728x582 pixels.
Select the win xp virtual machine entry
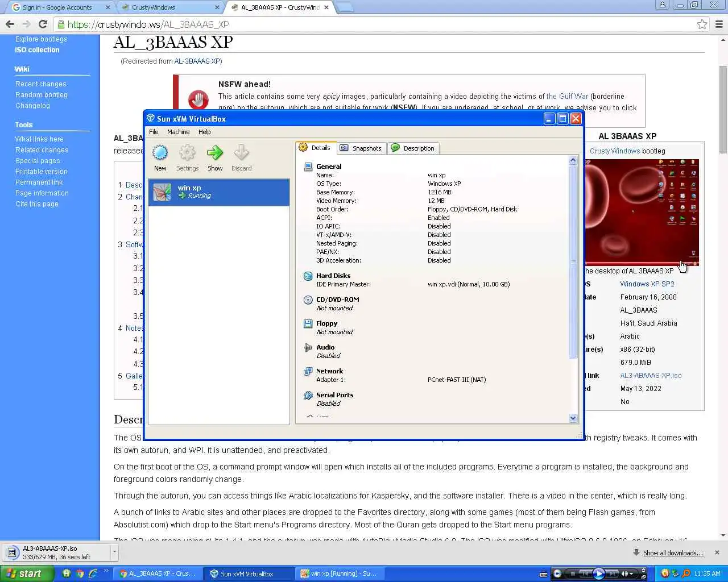click(x=219, y=192)
